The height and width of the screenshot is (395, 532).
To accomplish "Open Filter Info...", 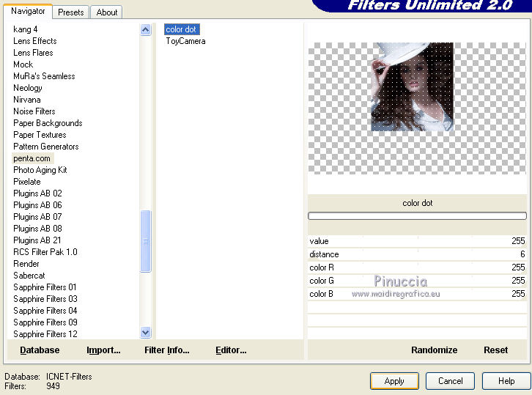I will [x=167, y=350].
